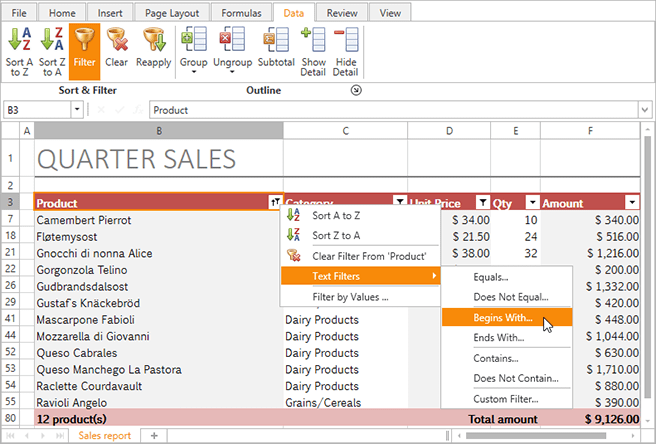The width and height of the screenshot is (656, 444).
Task: Select column F header
Action: pyautogui.click(x=590, y=131)
